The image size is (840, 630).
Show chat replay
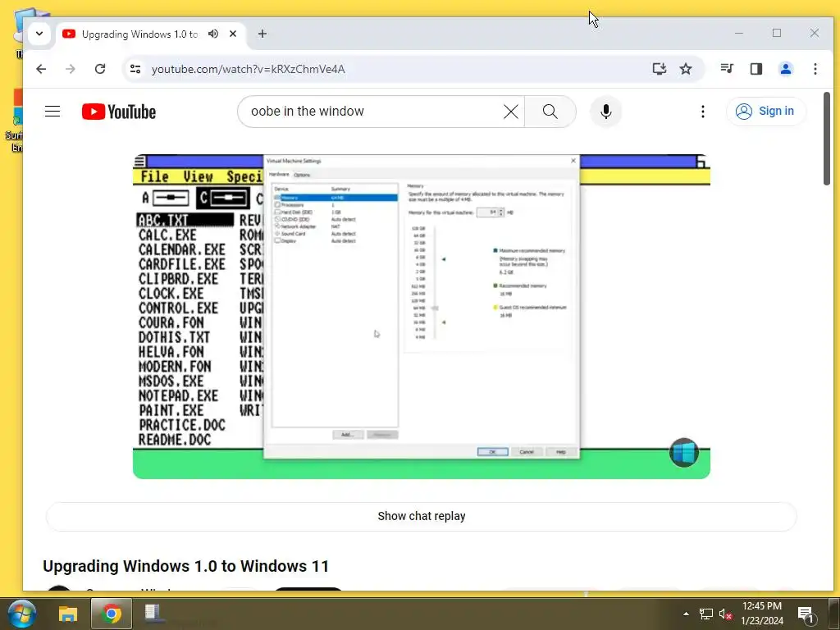[421, 517]
